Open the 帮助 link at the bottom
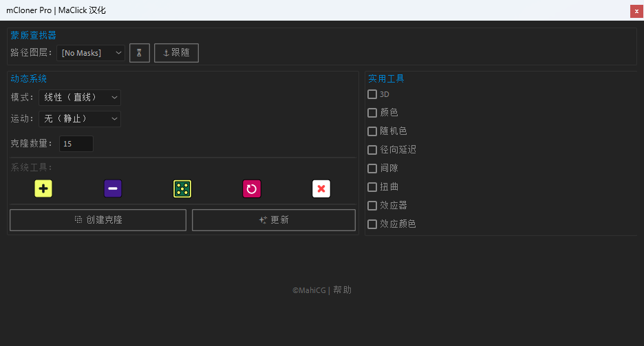The width and height of the screenshot is (644, 346). [x=342, y=290]
